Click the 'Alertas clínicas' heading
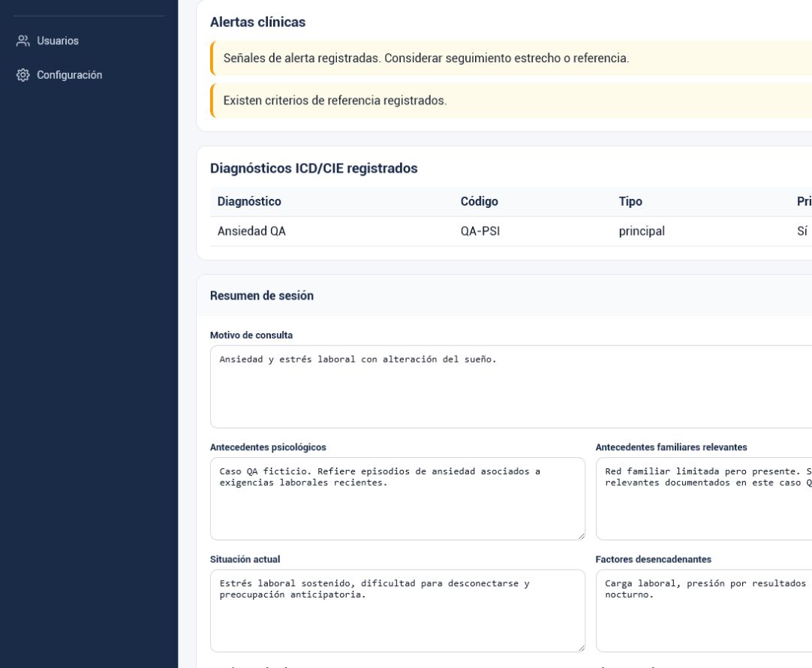 pyautogui.click(x=258, y=23)
